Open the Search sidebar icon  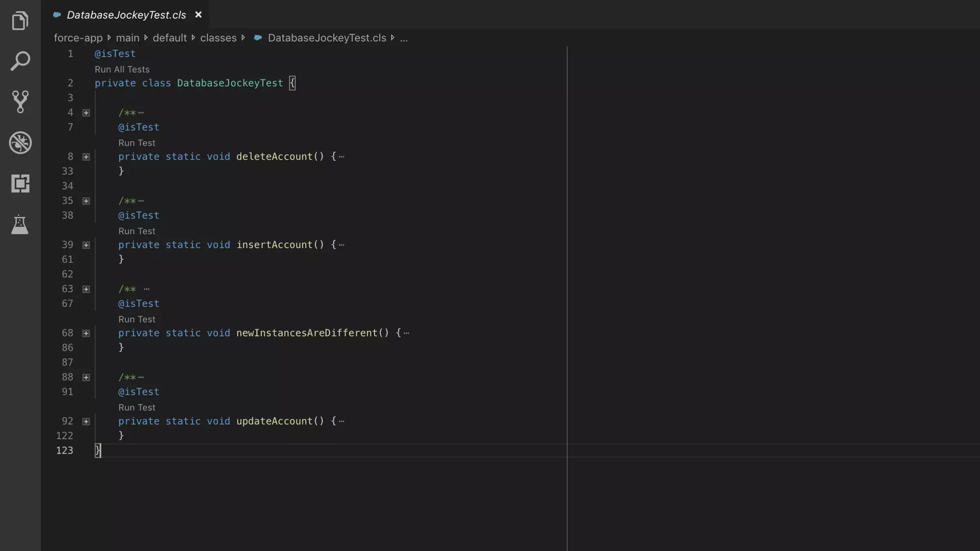click(x=20, y=61)
